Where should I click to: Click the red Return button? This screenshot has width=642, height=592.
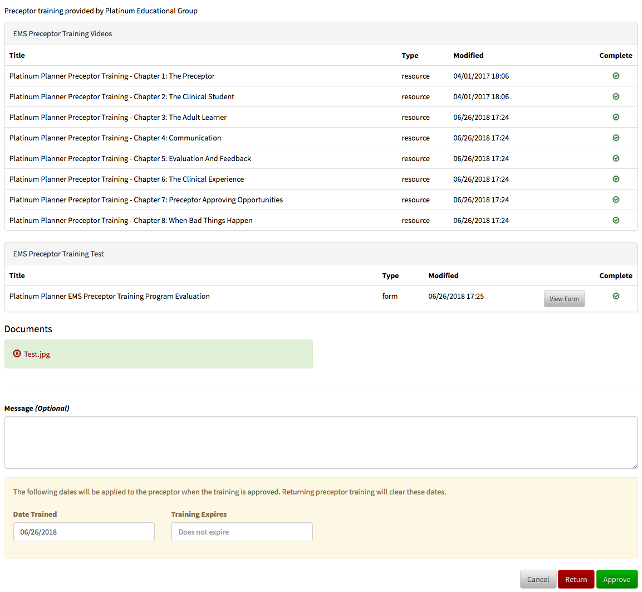(576, 579)
